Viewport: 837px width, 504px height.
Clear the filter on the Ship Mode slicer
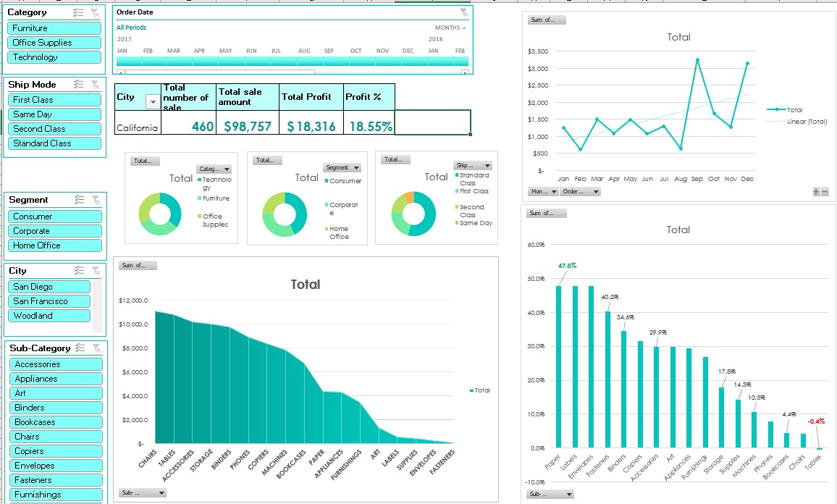95,85
